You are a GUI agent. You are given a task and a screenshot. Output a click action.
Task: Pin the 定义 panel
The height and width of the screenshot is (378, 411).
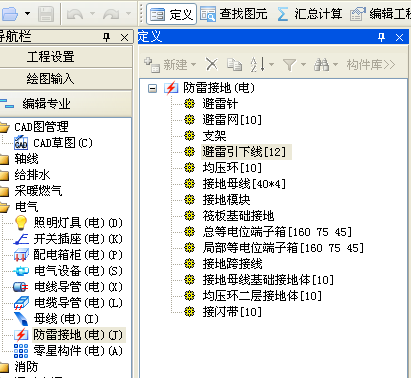click(382, 37)
